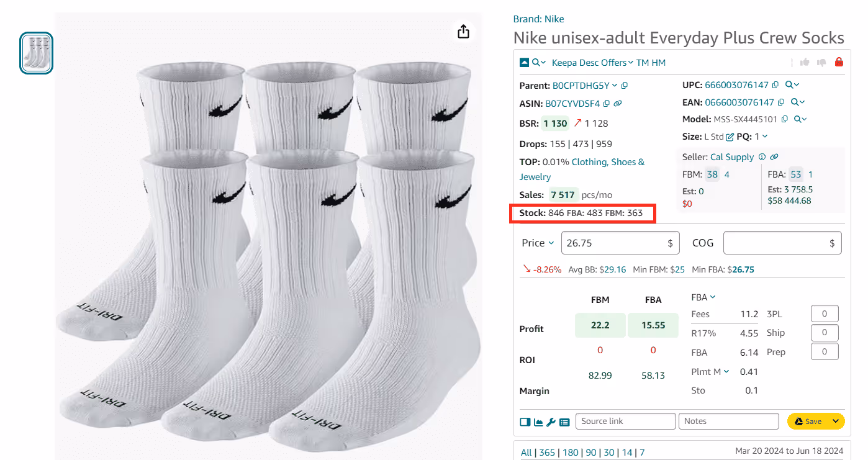868x460 pixels.
Task: Open the Parent ASIN dropdown arrow
Action: tap(615, 86)
